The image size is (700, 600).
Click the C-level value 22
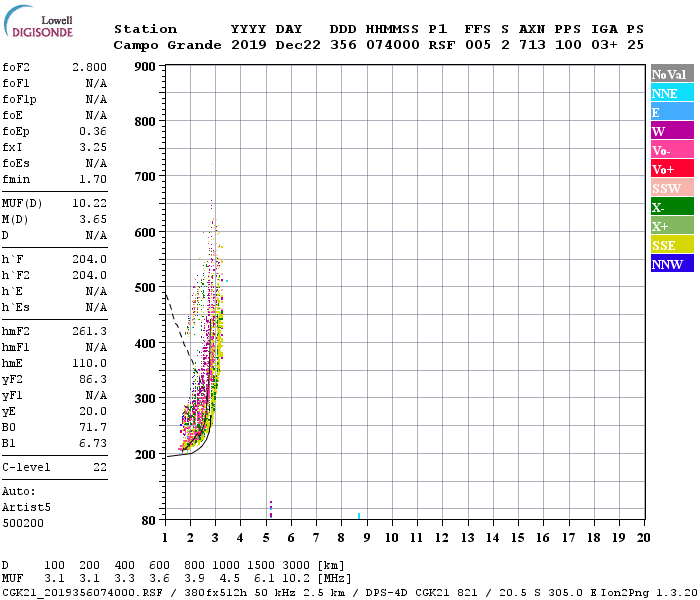click(x=100, y=467)
